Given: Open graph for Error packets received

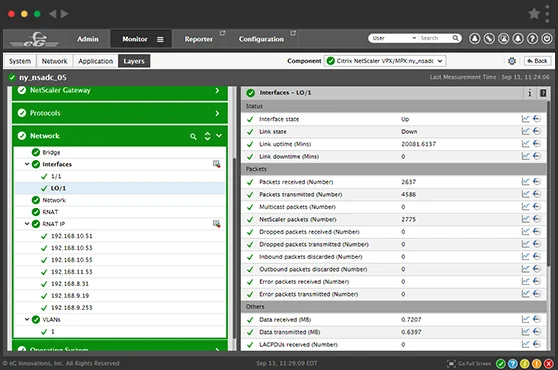Looking at the screenshot, I should point(525,281).
